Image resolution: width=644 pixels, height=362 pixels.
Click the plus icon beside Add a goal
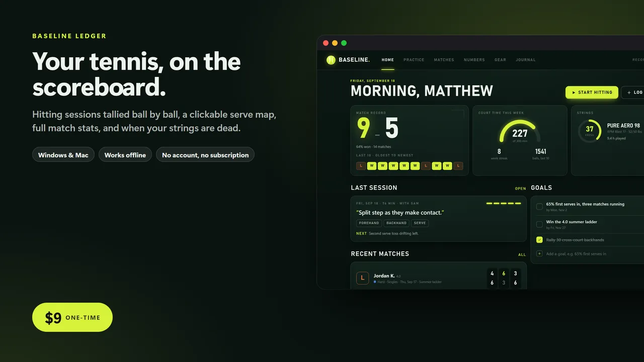click(x=539, y=253)
